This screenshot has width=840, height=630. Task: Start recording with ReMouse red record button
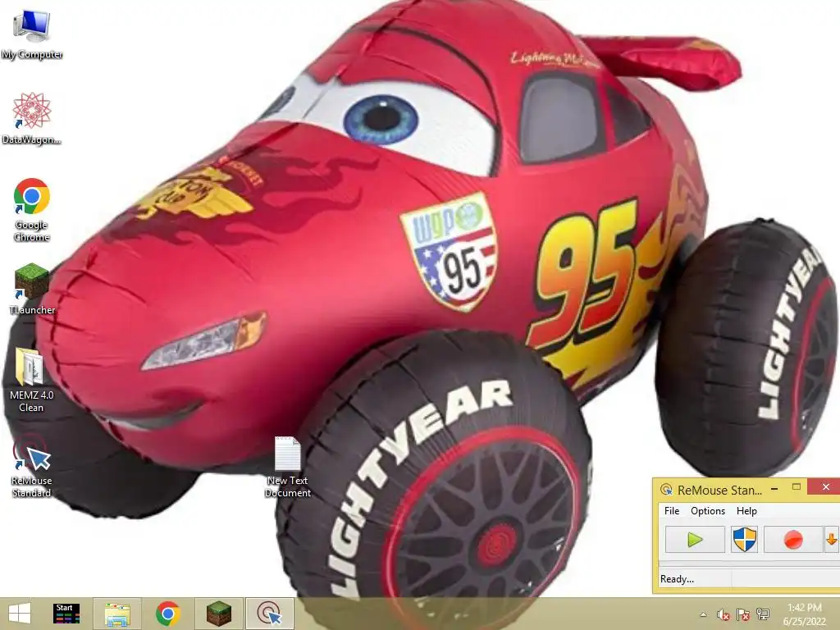pyautogui.click(x=793, y=540)
